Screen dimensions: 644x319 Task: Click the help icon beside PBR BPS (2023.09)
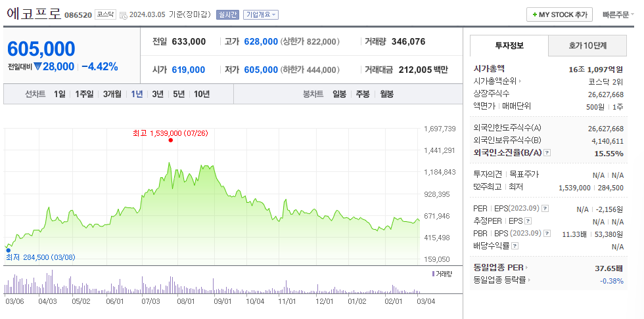[547, 233]
